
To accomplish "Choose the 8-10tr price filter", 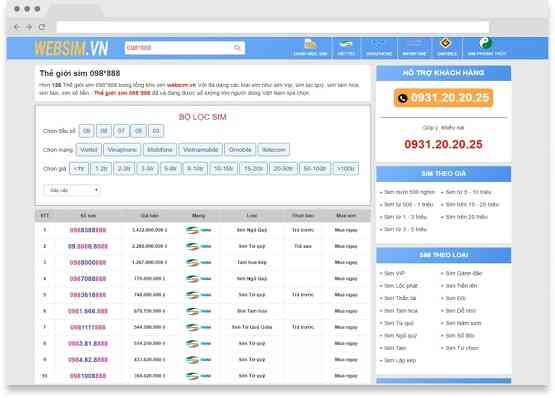I will (x=195, y=169).
